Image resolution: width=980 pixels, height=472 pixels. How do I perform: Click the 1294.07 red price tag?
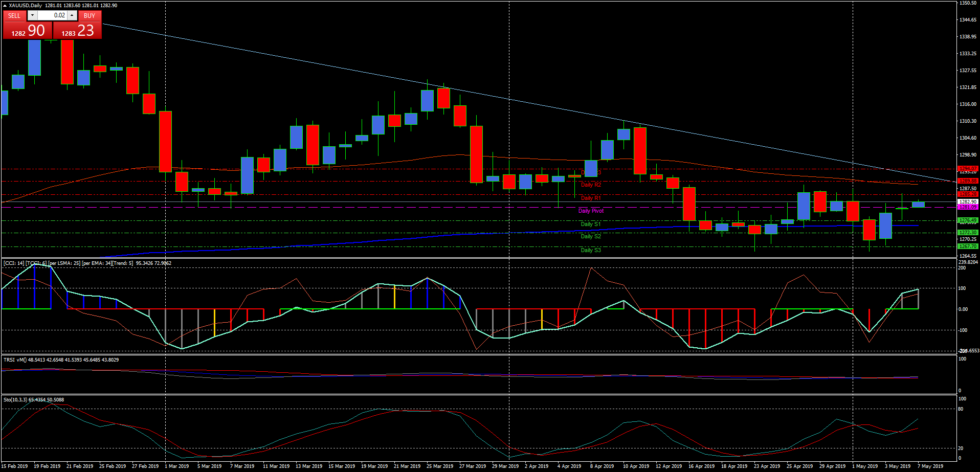(x=967, y=168)
